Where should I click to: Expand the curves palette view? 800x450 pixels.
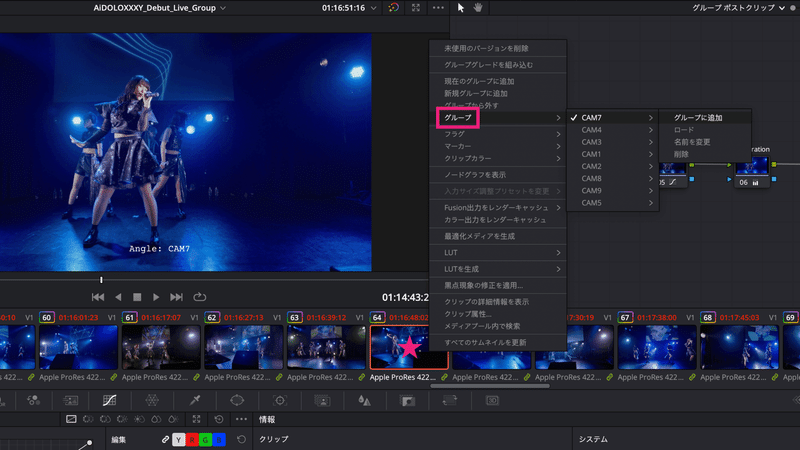196,419
